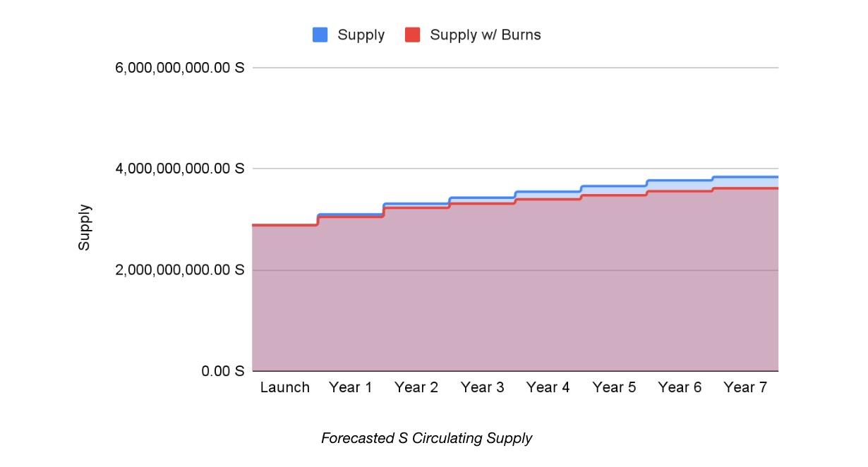Click the Year 4 axis label
Screen dimensions: 868x467
pos(548,387)
